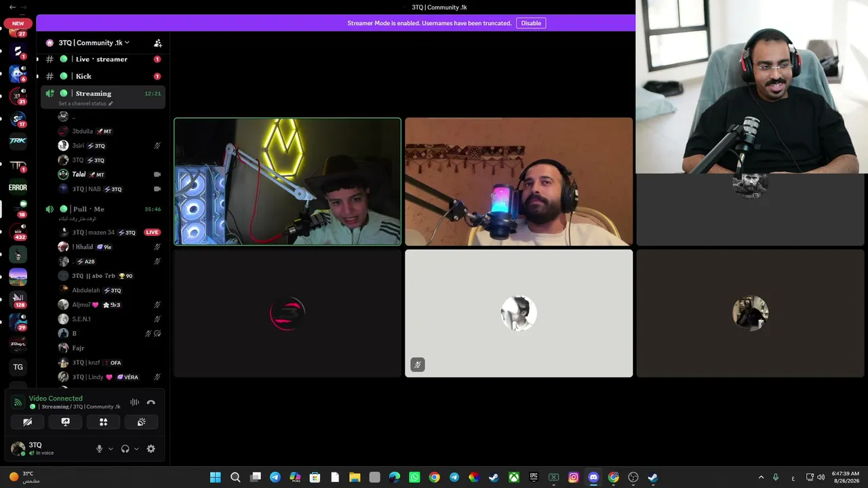Open the Windows Start menu
Screen dimensions: 868x488
(x=215, y=477)
